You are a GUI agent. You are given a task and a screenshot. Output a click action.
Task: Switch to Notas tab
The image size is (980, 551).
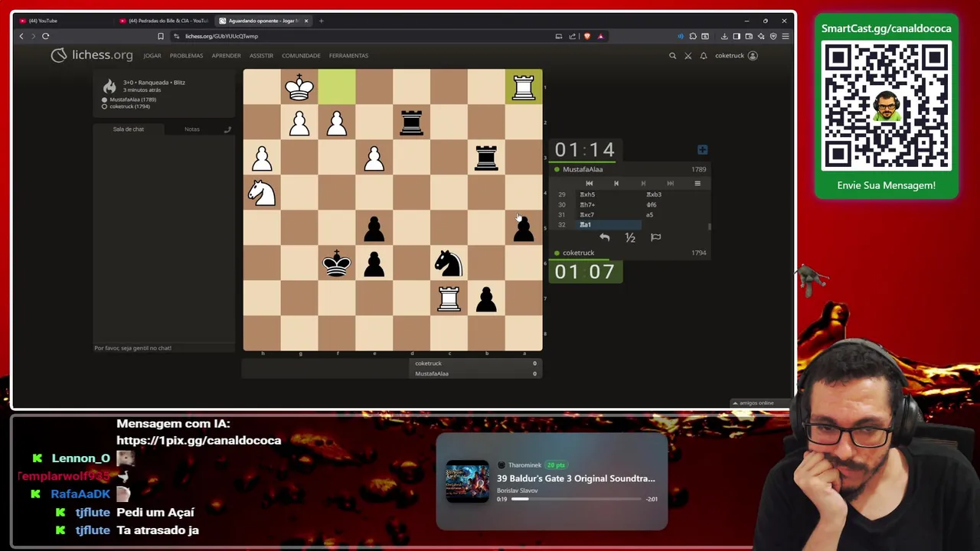coord(191,129)
